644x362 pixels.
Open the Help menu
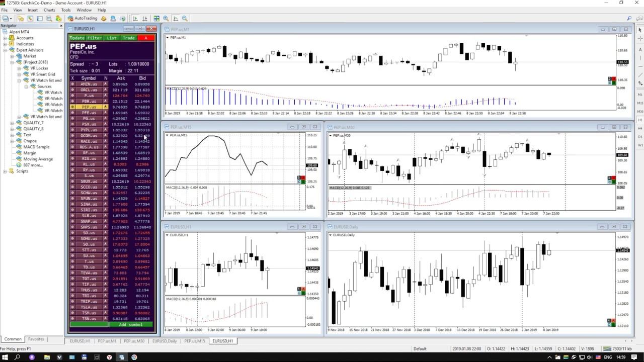(102, 10)
